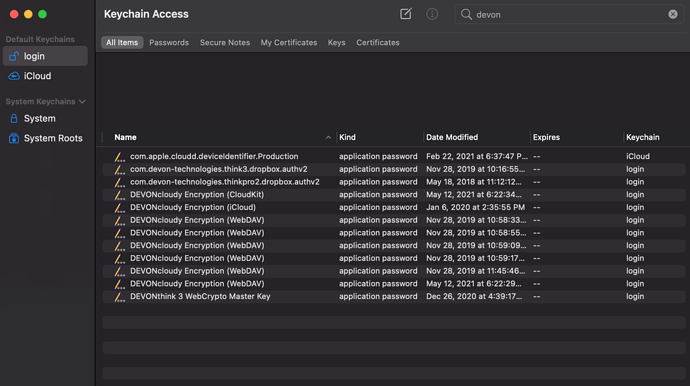Click date Dec 26, 2020 at 4:39:17
Image resolution: width=690 pixels, height=386 pixels.
pos(474,297)
